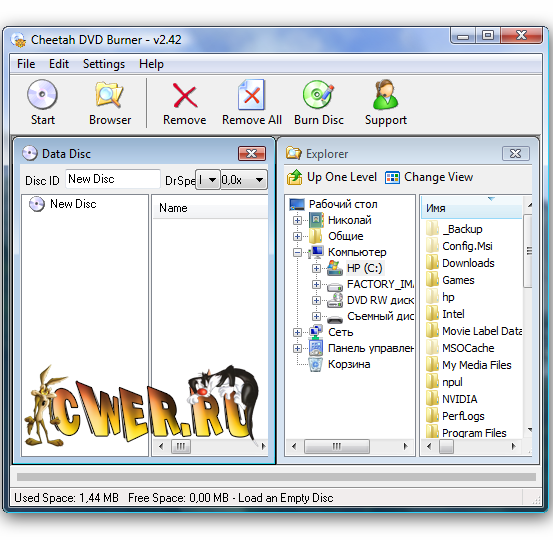This screenshot has width=554, height=540.
Task: Click the Компьютер computer icon
Action: (x=316, y=252)
